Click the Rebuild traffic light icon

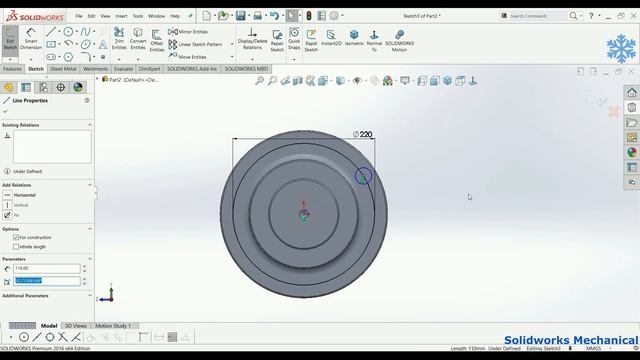click(309, 16)
